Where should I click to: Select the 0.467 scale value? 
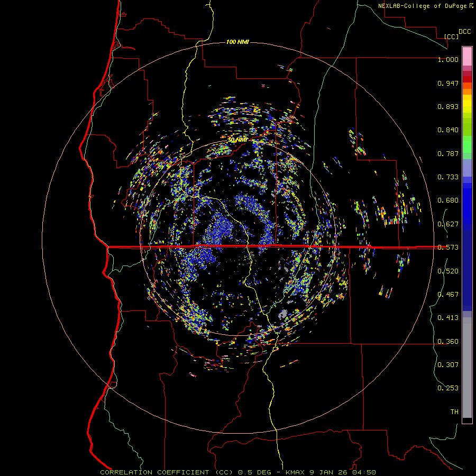(448, 295)
